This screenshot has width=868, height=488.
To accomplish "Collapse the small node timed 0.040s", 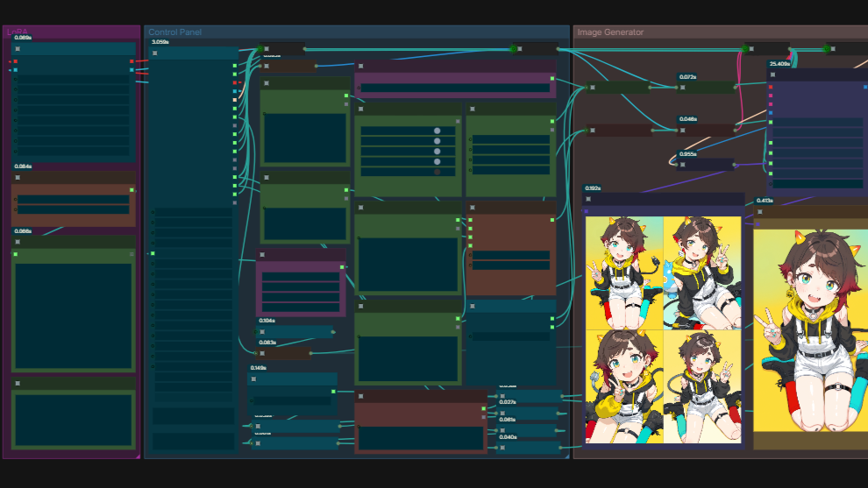I will (502, 448).
